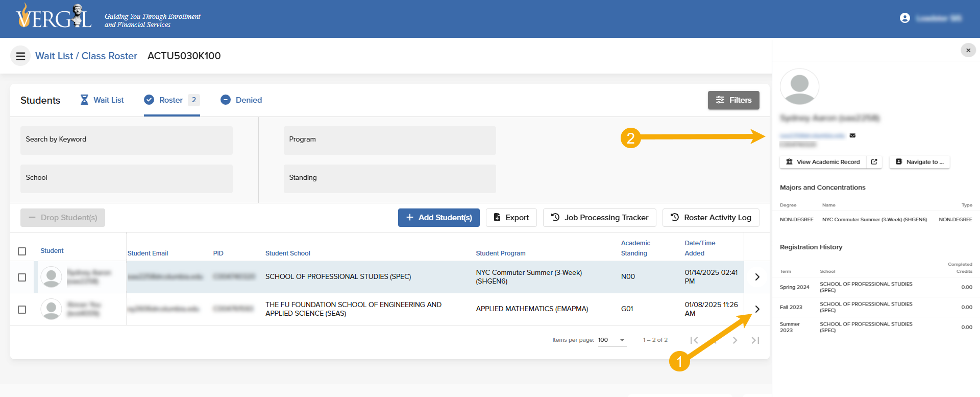Open the hamburger navigation menu
This screenshot has height=397, width=980.
click(x=20, y=56)
